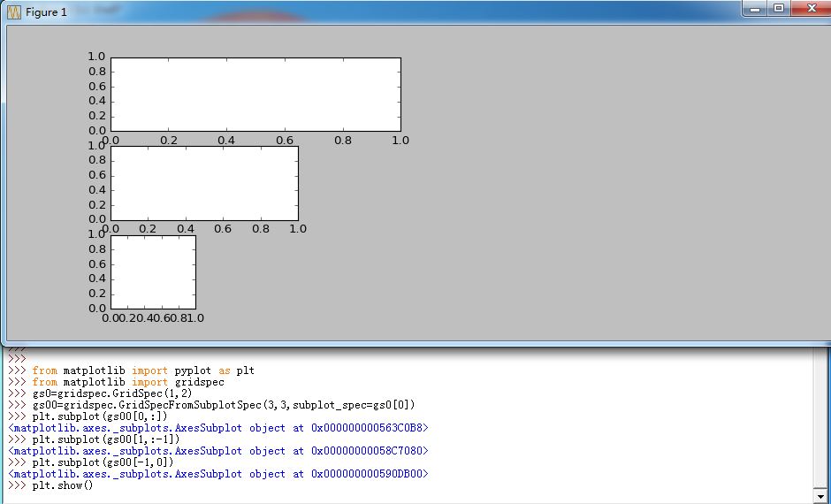Click output ending in 0x00000000058C7080
The width and height of the screenshot is (831, 504).
(x=217, y=451)
